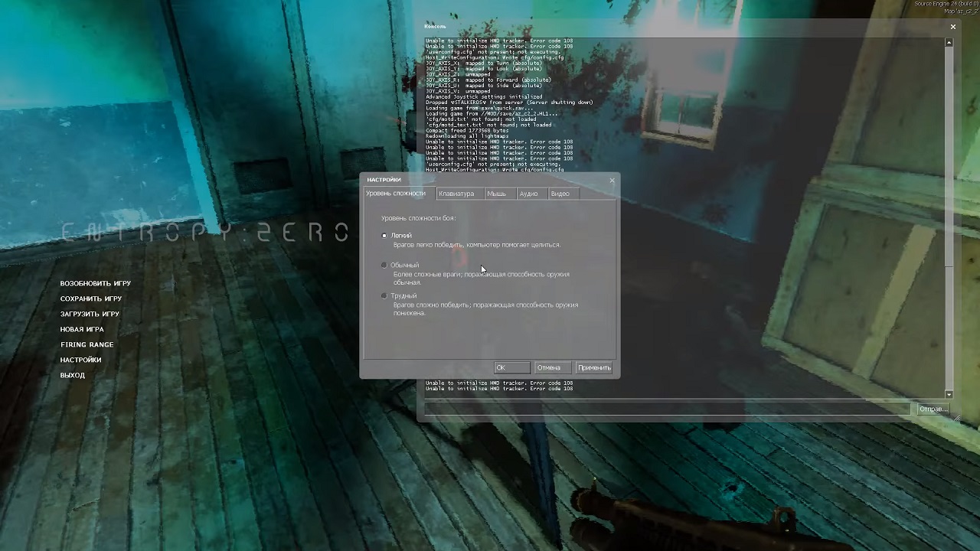The image size is (980, 551).
Task: Choose Загрузить игру menu item
Action: point(90,315)
